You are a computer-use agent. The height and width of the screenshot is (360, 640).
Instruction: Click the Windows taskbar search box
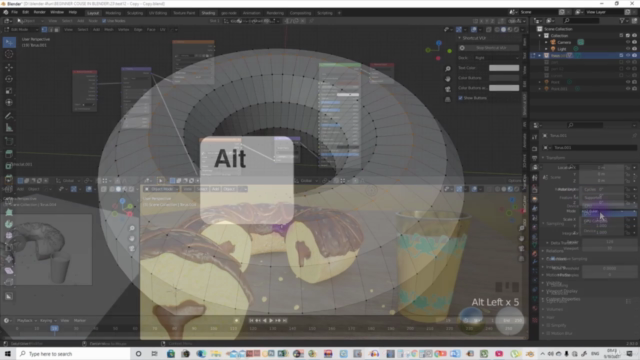click(73, 353)
